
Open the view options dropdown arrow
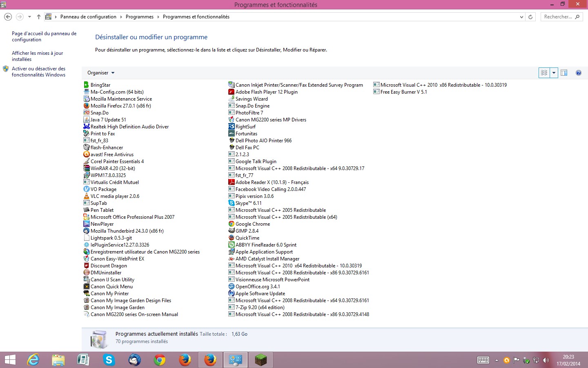(x=554, y=73)
